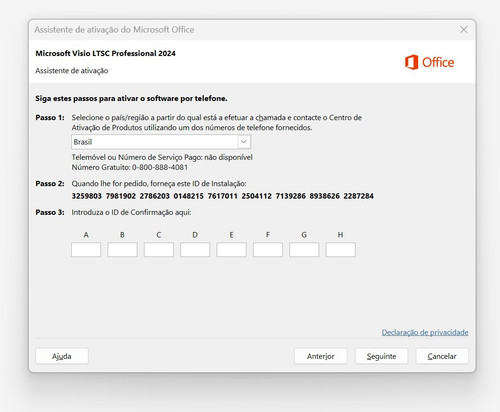The image size is (500, 412).
Task: Focus confirmation ID field D
Action: [x=195, y=250]
